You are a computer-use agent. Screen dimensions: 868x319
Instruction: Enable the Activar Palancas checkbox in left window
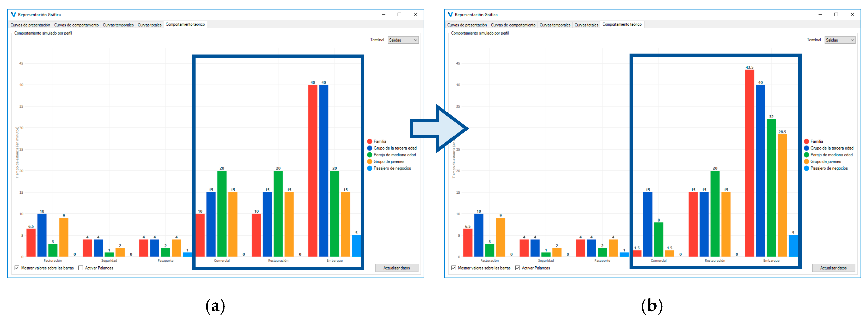point(81,268)
